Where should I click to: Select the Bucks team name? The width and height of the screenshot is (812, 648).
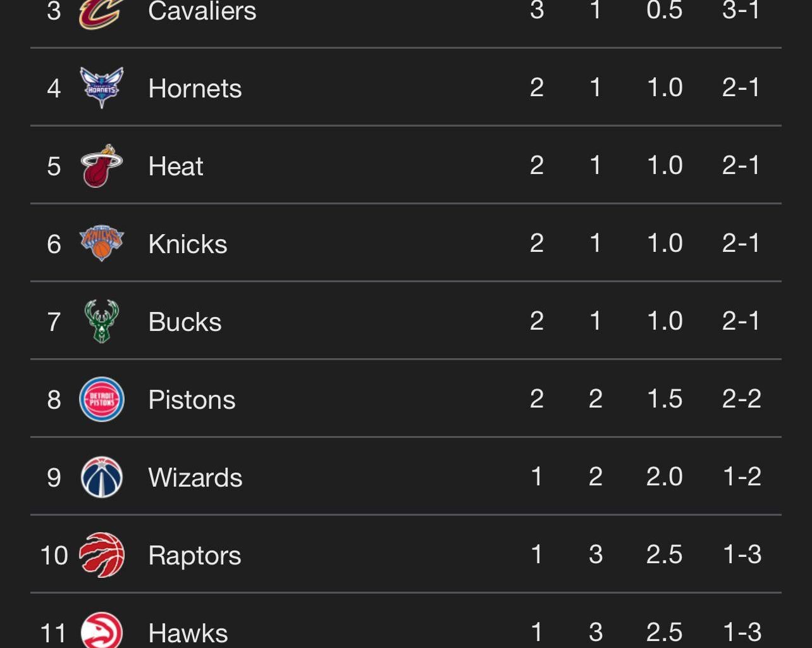[185, 322]
